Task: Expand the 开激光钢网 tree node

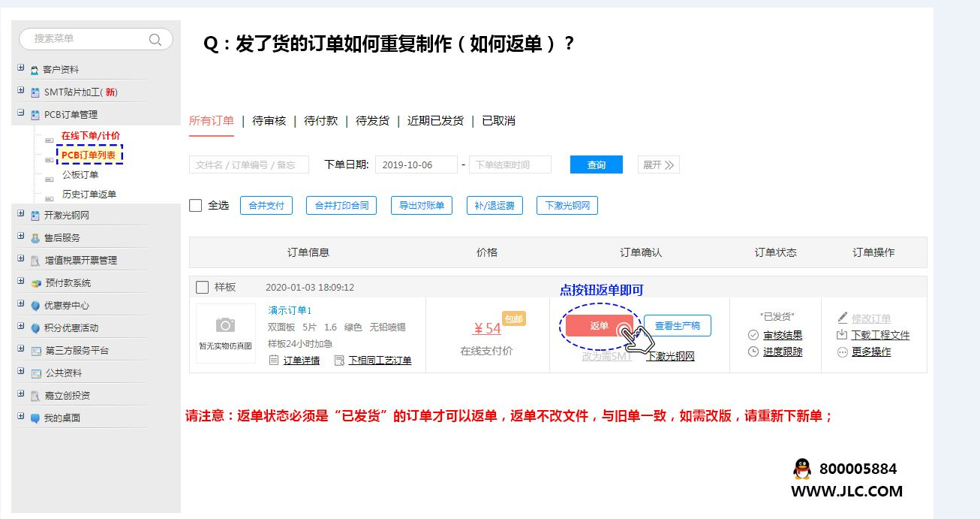Action: 21,214
